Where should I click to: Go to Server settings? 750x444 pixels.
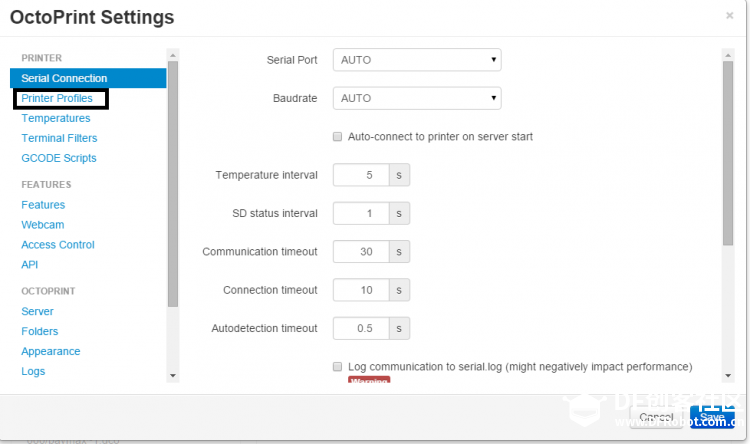[37, 311]
